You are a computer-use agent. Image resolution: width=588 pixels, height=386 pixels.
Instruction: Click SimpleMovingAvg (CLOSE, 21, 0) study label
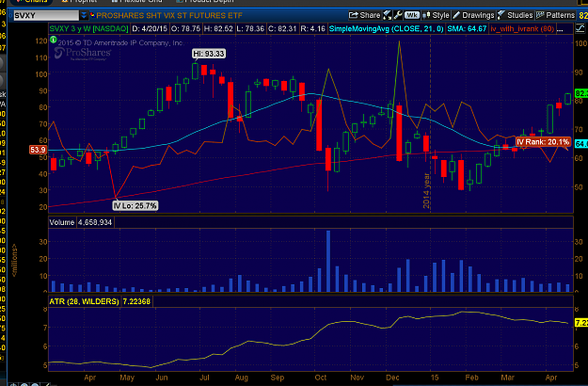pos(386,29)
